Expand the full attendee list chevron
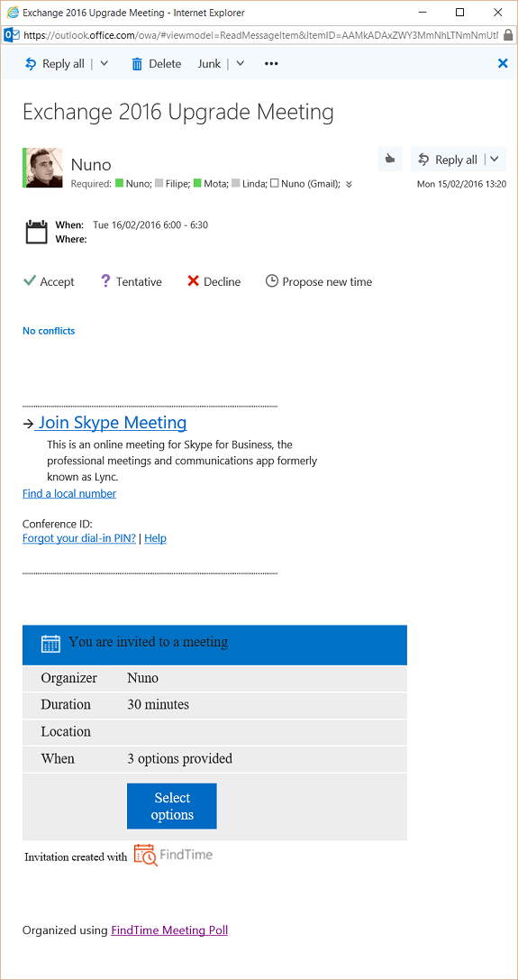Image resolution: width=518 pixels, height=980 pixels. coord(349,184)
